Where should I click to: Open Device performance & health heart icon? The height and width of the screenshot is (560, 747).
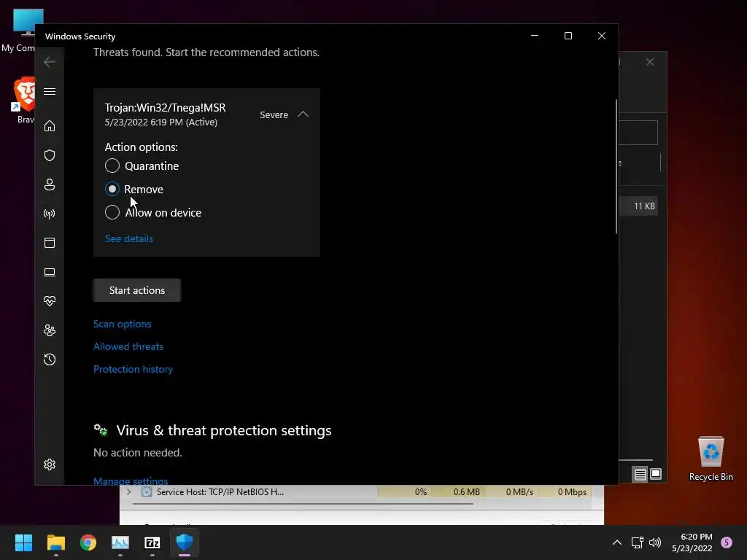point(50,301)
